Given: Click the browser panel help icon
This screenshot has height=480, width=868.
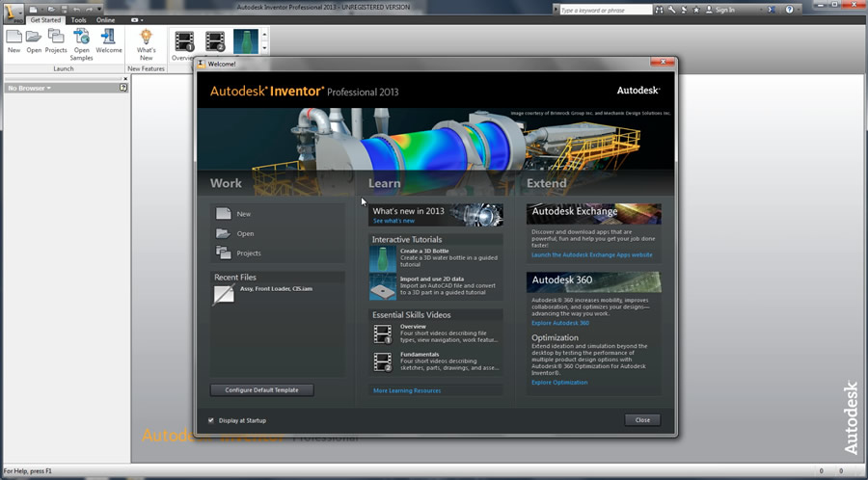Looking at the screenshot, I should tap(122, 88).
